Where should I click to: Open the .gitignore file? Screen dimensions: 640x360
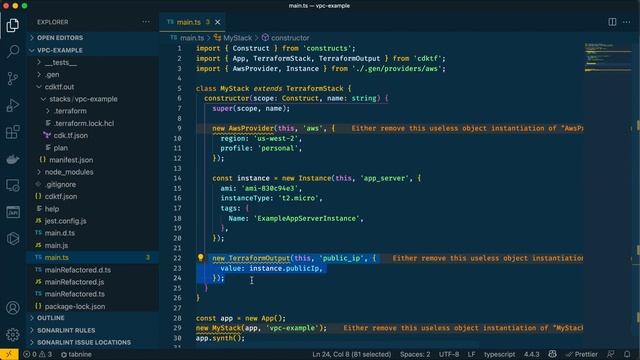click(x=60, y=184)
